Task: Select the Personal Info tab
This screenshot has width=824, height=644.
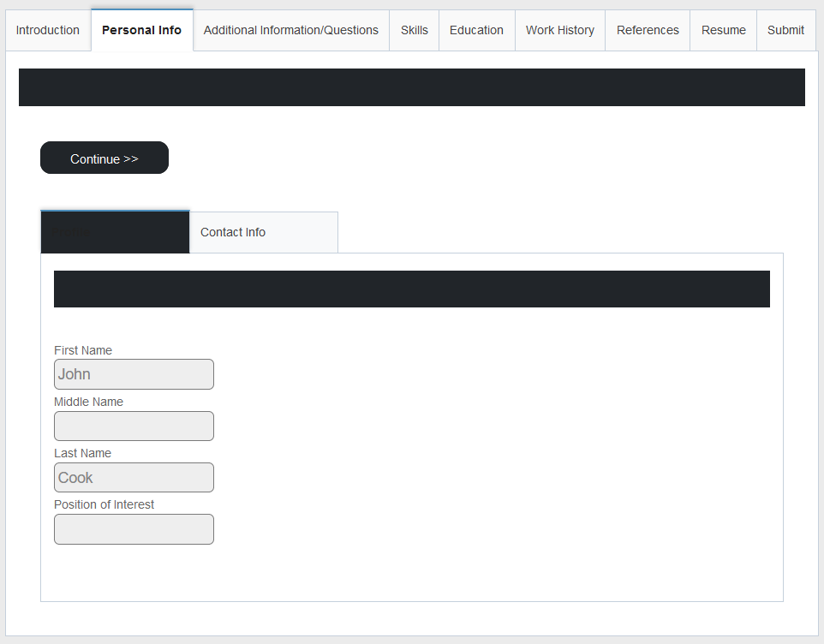Action: (142, 30)
